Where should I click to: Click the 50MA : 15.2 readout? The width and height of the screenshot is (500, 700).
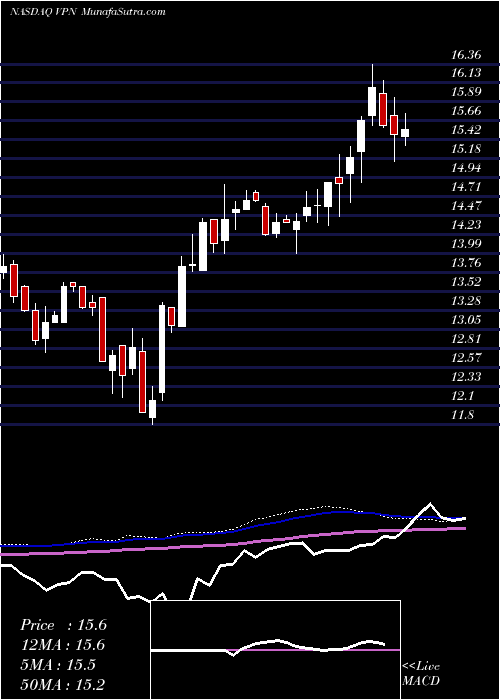(63, 685)
